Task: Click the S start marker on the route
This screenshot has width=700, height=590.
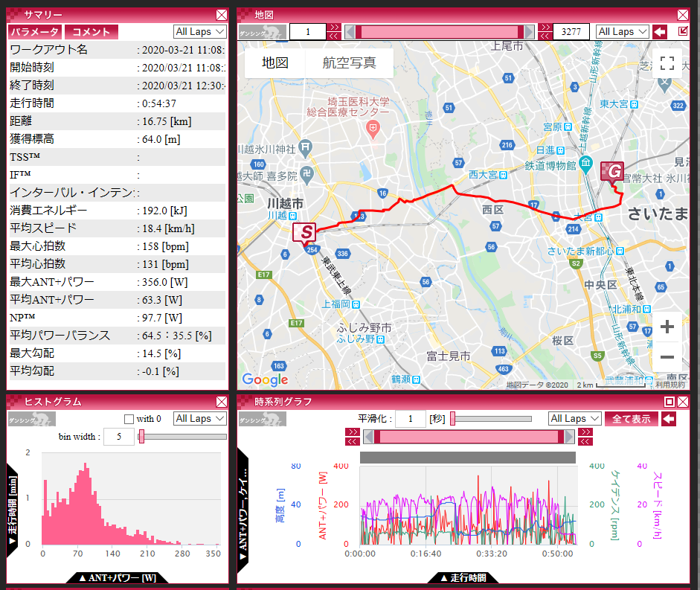Action: (x=305, y=233)
